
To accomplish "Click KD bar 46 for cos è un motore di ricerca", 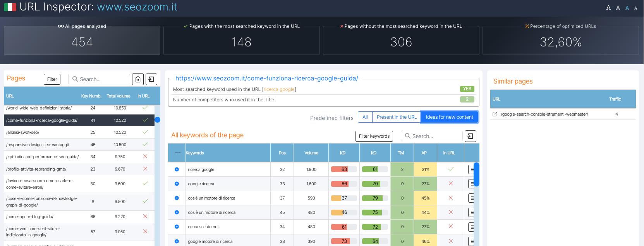I will (344, 212).
